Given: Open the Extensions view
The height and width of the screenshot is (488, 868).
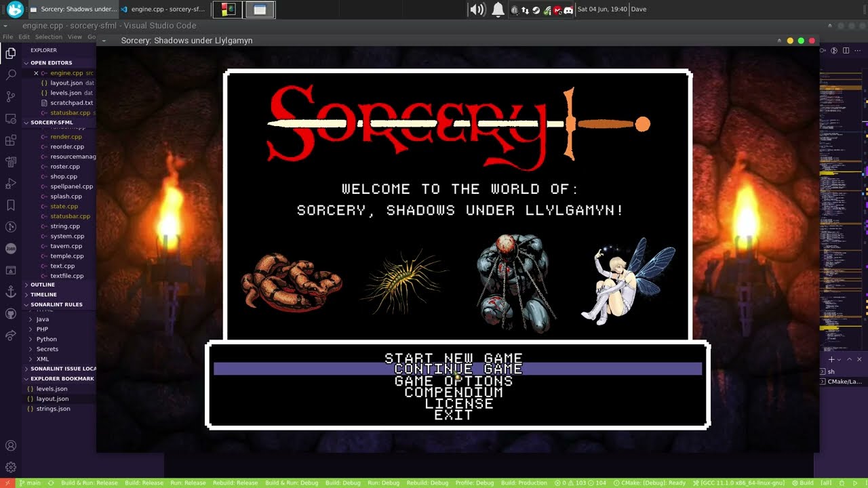Looking at the screenshot, I should coord(11,140).
